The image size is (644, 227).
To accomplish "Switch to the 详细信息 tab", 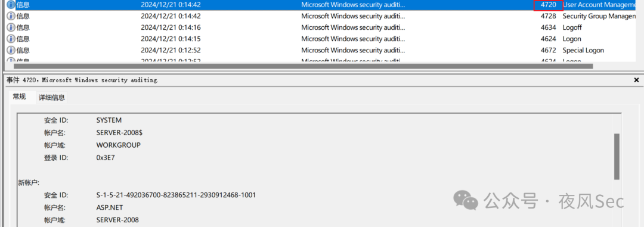I will (52, 98).
